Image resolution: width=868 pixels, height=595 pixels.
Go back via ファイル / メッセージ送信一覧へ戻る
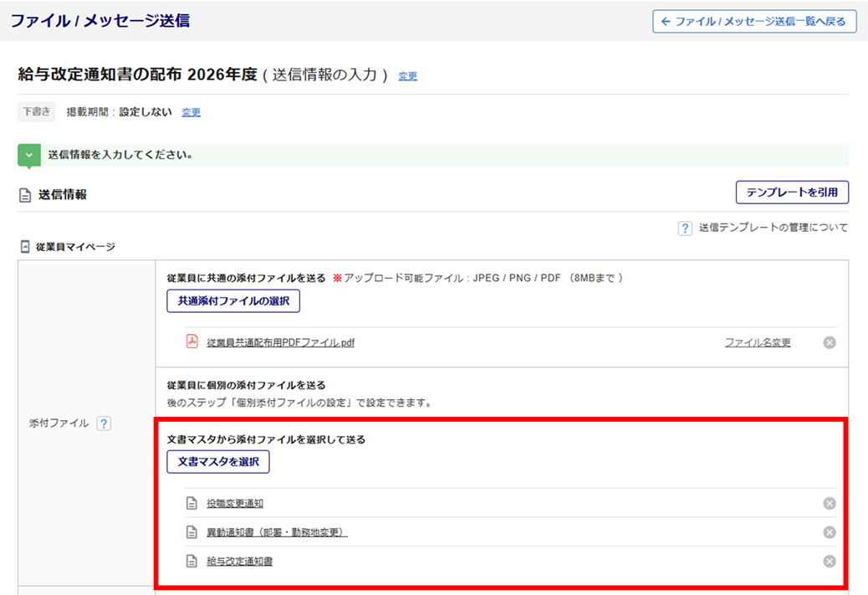pyautogui.click(x=754, y=22)
